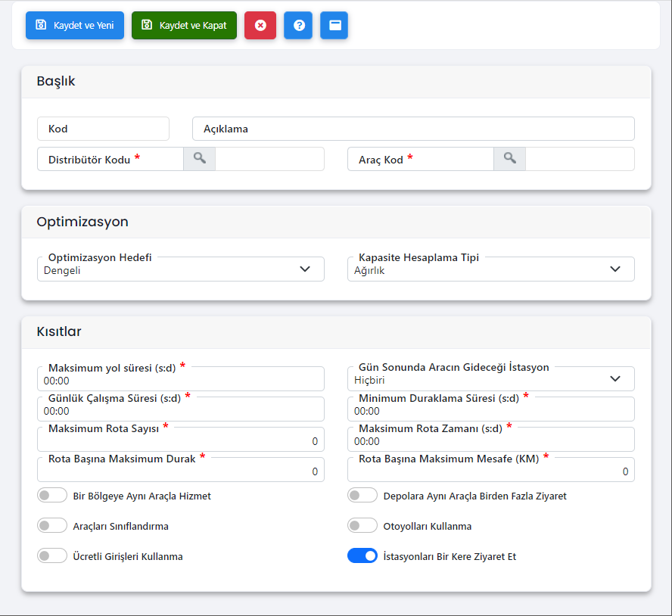Enable Bir Bölgeye Aynı Araçla Hizmet toggle
The height and width of the screenshot is (616, 672).
tap(52, 496)
